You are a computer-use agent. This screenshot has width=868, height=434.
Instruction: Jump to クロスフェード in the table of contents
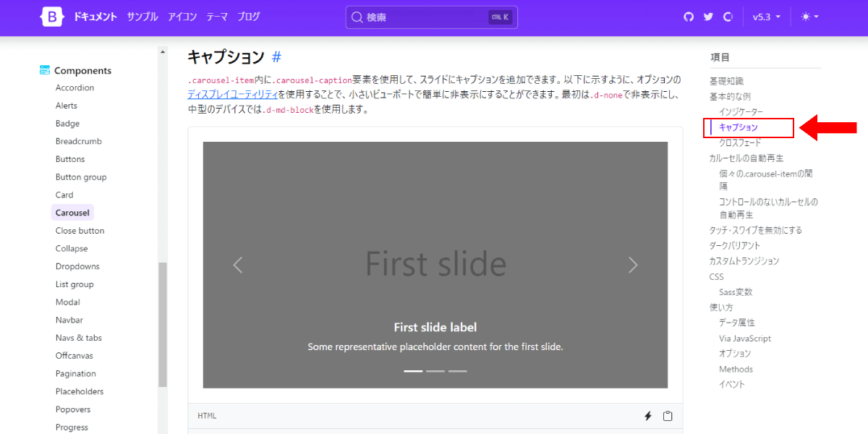(740, 143)
